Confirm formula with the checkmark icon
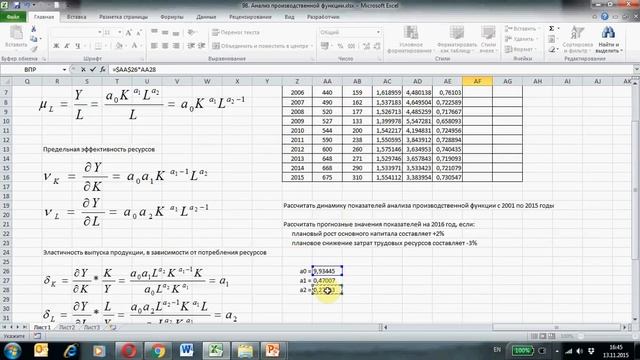640x360 pixels. (93, 69)
